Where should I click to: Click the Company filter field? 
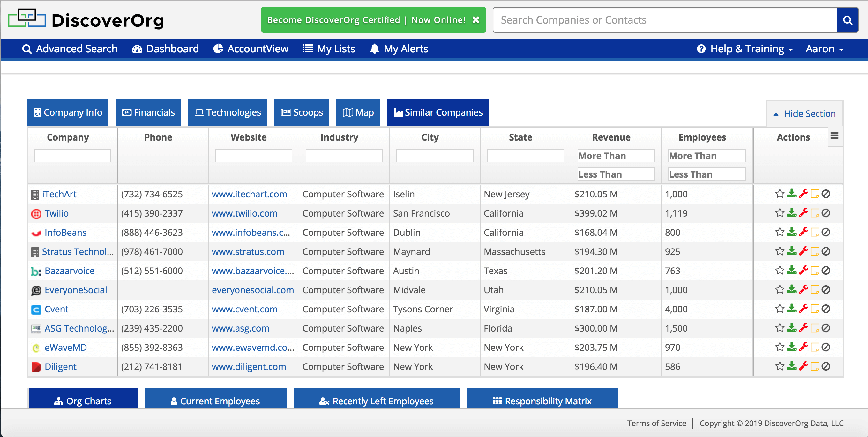click(73, 156)
